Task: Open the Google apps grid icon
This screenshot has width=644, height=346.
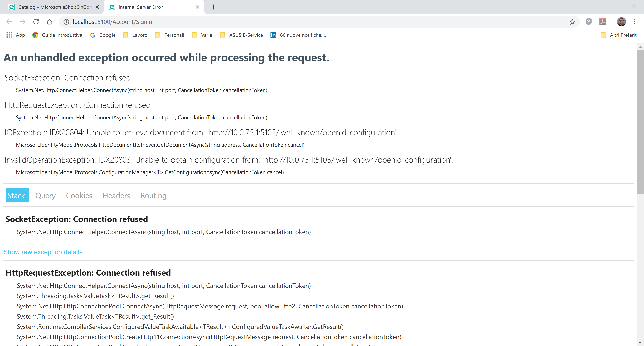Action: [9, 35]
